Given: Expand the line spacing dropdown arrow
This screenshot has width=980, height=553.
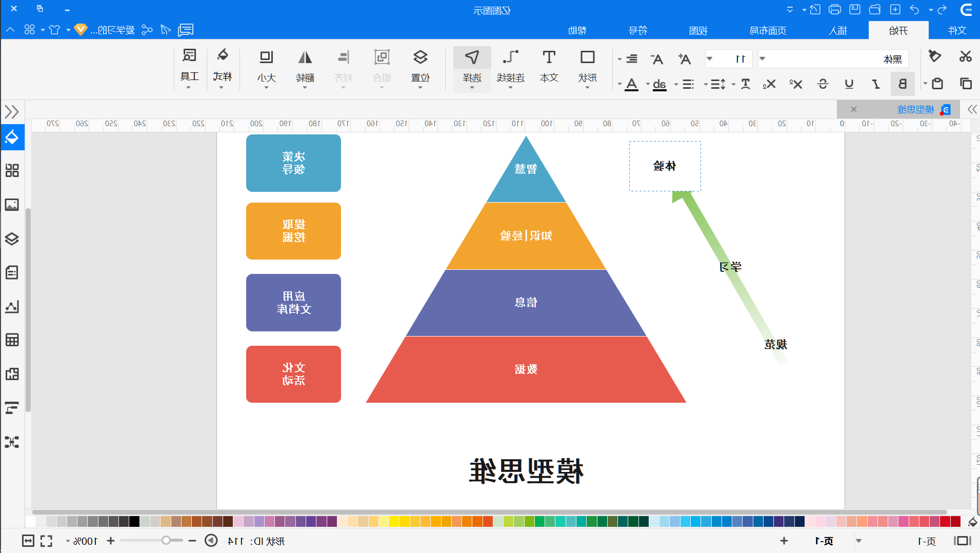Looking at the screenshot, I should (x=706, y=84).
